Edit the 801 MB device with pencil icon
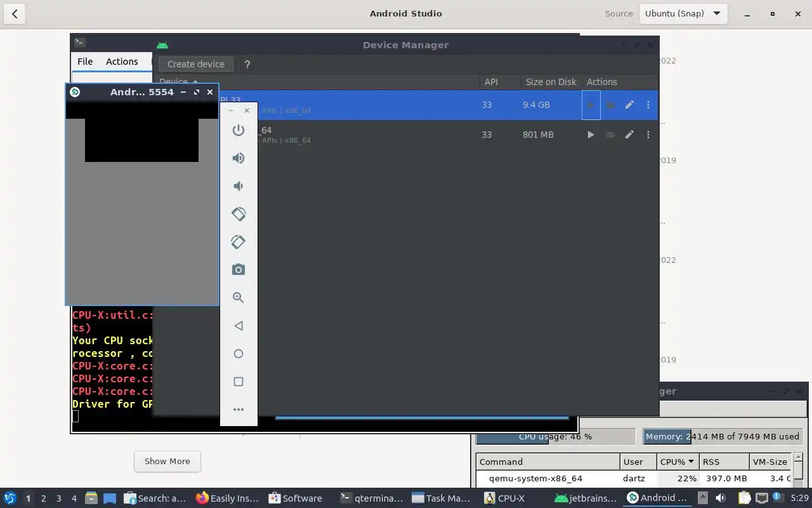 (x=629, y=135)
